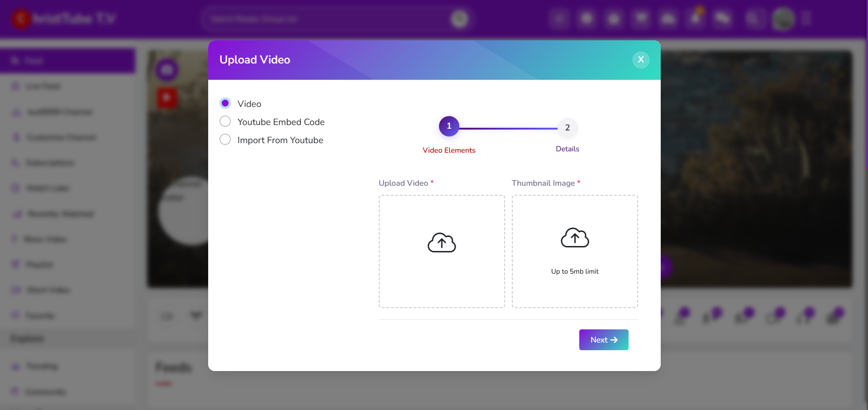Jump to step 2 Details circle
Screen dimensions: 868x410
click(x=568, y=128)
